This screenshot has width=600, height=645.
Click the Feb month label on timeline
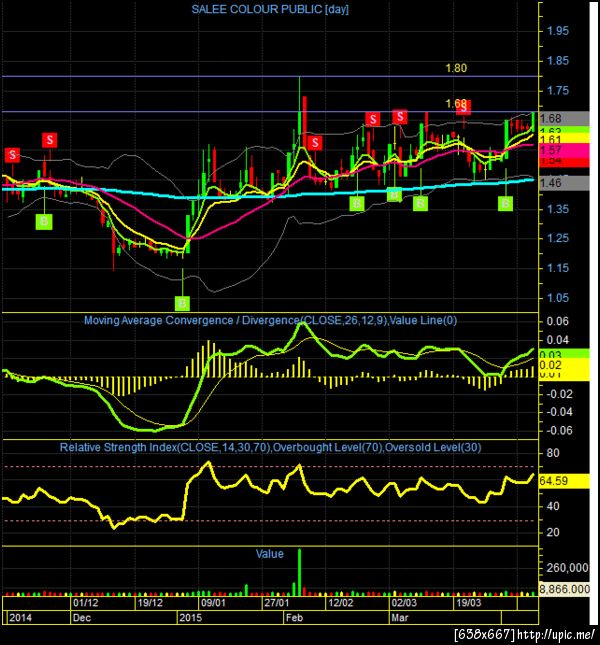[294, 617]
